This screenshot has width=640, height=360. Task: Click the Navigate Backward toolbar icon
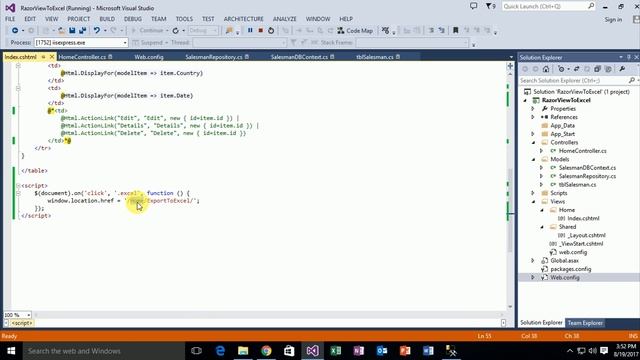15,31
